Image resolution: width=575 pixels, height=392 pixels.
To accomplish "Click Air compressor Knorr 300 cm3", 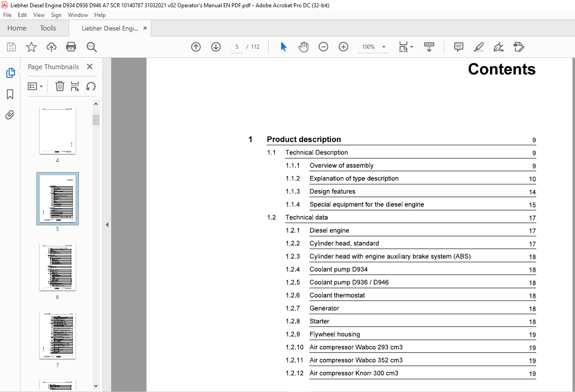I will [x=354, y=373].
